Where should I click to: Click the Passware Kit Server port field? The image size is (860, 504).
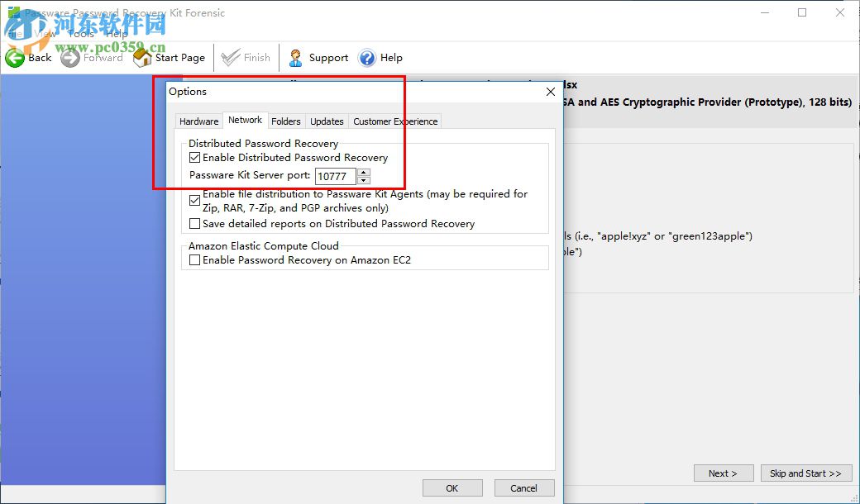[x=336, y=176]
